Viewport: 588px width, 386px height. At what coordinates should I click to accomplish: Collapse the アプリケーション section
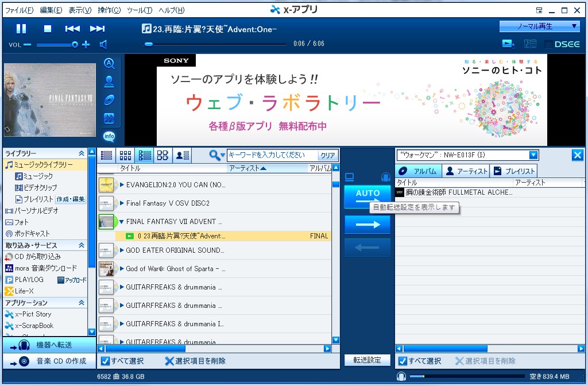point(82,302)
